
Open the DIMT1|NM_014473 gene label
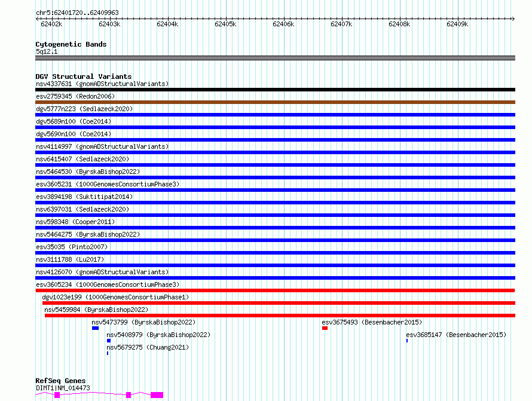pos(63,388)
